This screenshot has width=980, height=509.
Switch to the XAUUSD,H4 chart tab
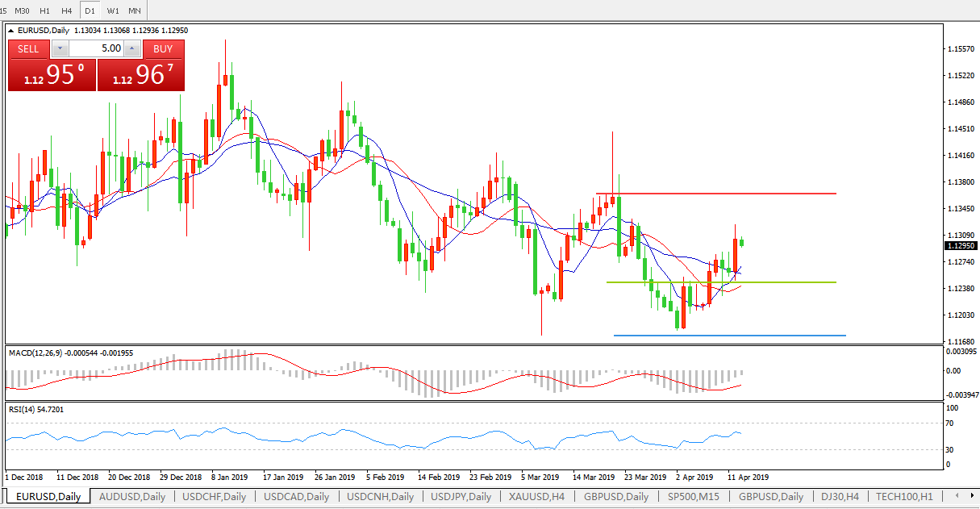tap(536, 496)
